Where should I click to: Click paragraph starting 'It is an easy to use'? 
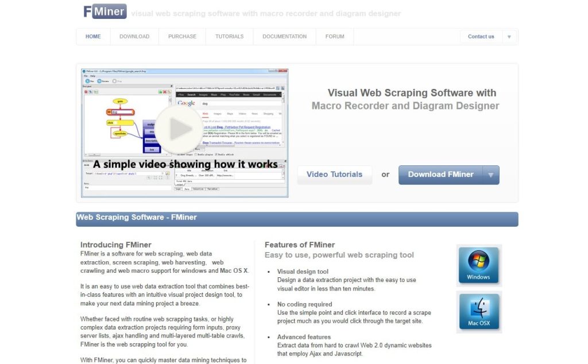tap(165, 295)
